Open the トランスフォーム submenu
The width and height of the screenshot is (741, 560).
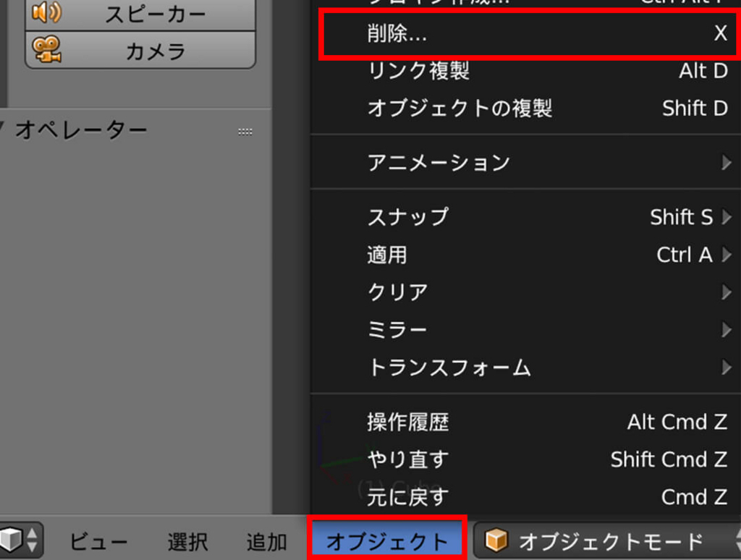click(525, 368)
